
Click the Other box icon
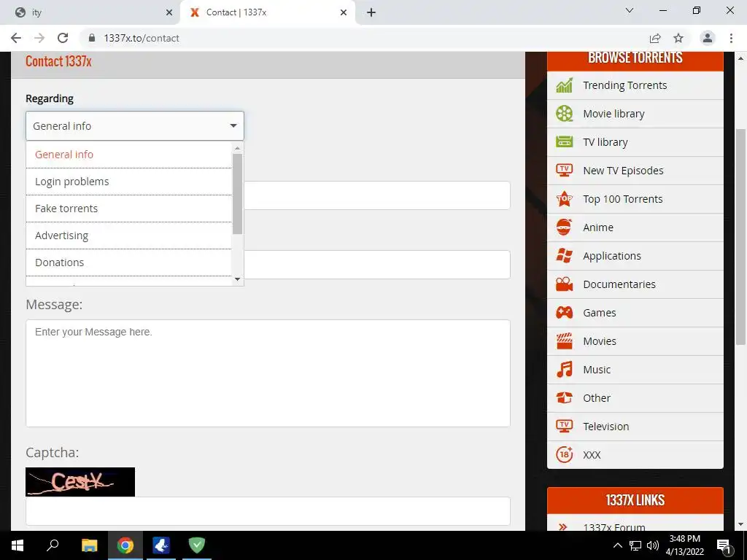(564, 397)
